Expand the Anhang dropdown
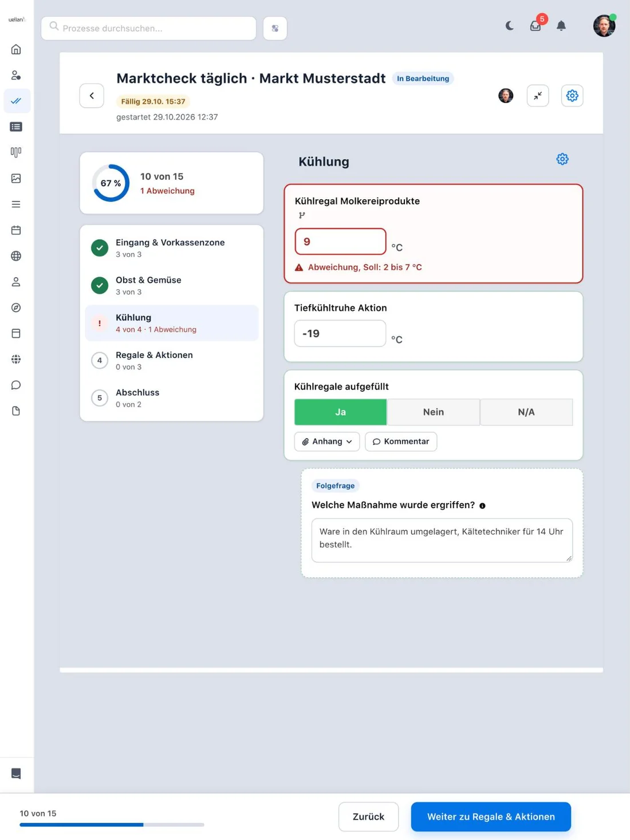This screenshot has width=630, height=840. click(x=327, y=441)
